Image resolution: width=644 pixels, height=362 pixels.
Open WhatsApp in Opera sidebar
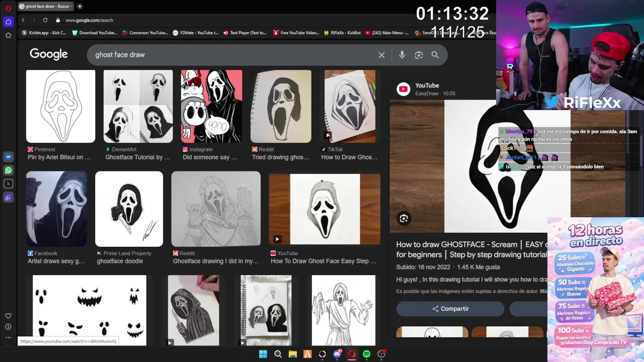[8, 170]
